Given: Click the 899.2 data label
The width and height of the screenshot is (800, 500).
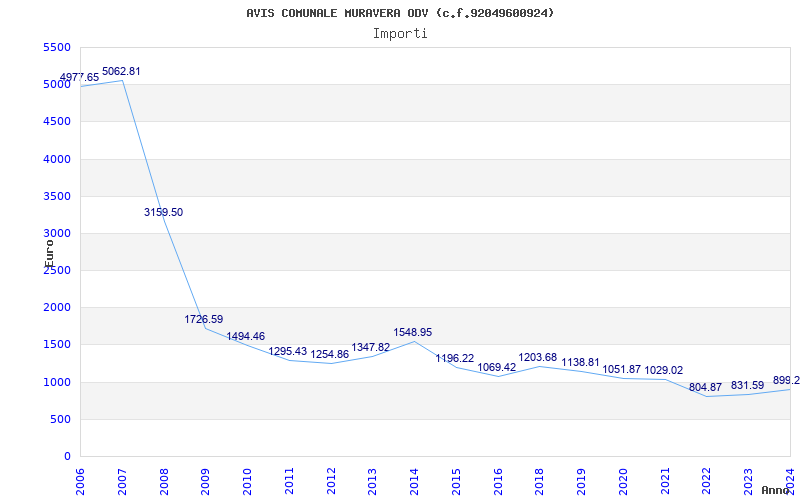Looking at the screenshot, I should [786, 380].
